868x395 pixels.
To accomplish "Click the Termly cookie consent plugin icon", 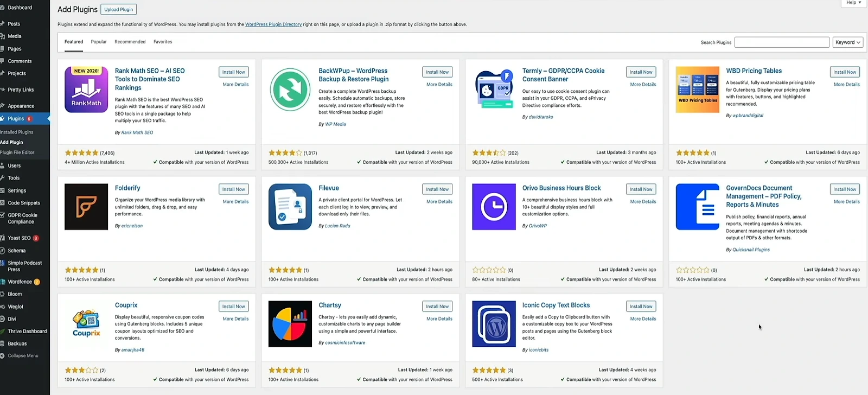I will (494, 90).
